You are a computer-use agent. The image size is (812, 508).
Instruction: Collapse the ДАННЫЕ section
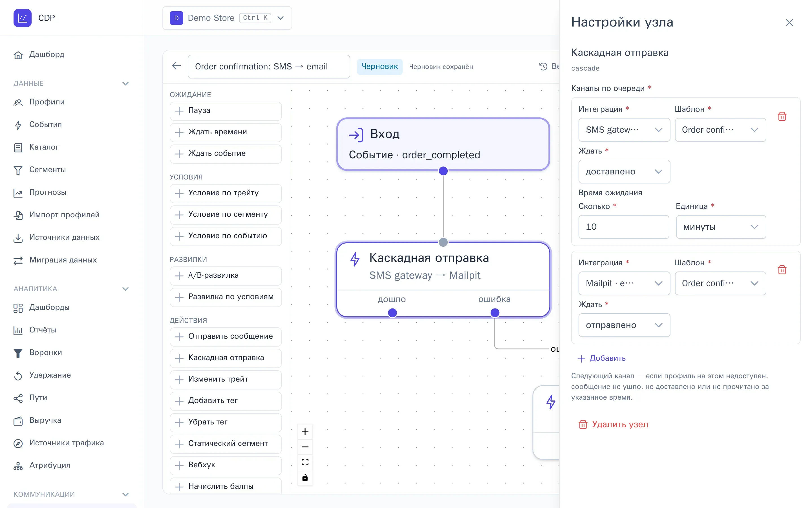[x=125, y=83]
